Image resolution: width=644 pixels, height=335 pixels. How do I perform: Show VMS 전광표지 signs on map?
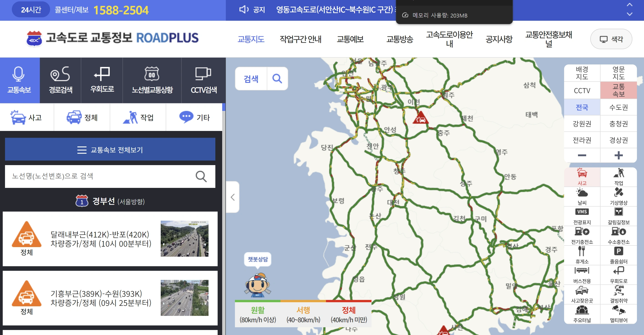click(x=582, y=216)
